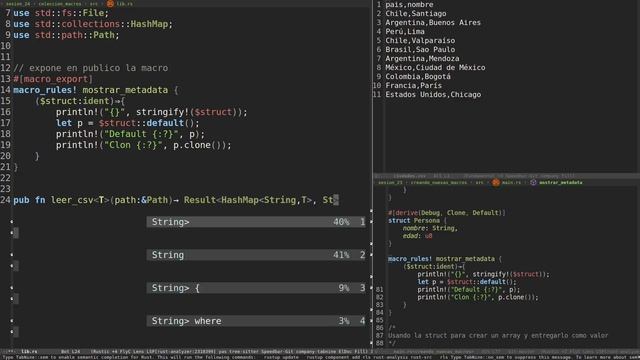
Task: Click 'mostrar_metadata' macro name on line 14
Action: (125, 90)
